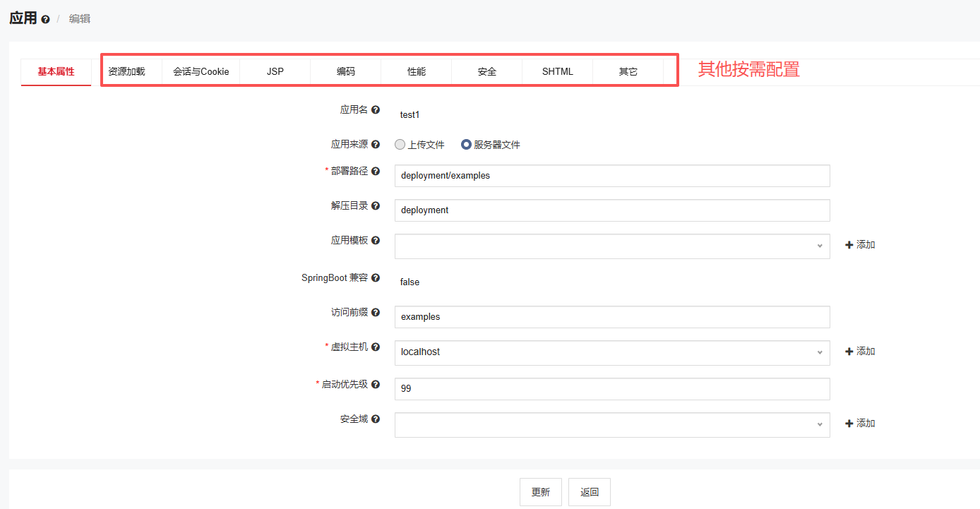Image resolution: width=980 pixels, height=509 pixels.
Task: Click help icon beside 部署路径 label
Action: (x=376, y=171)
